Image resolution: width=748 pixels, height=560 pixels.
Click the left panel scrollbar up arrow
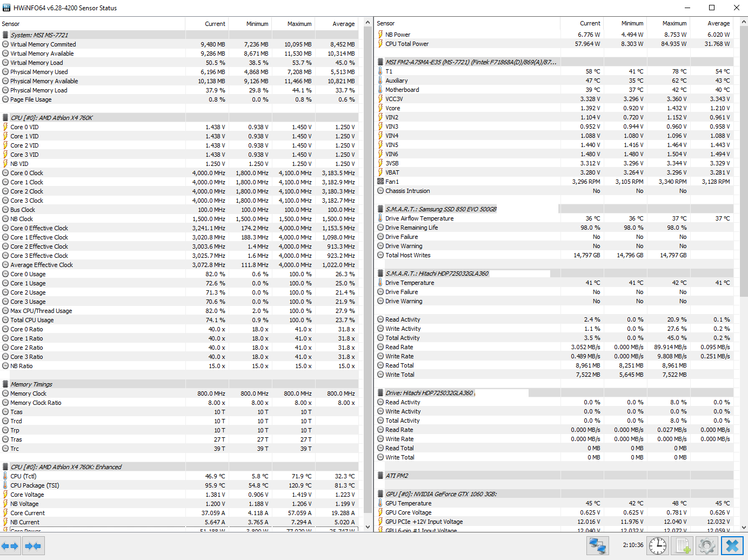pos(368,22)
